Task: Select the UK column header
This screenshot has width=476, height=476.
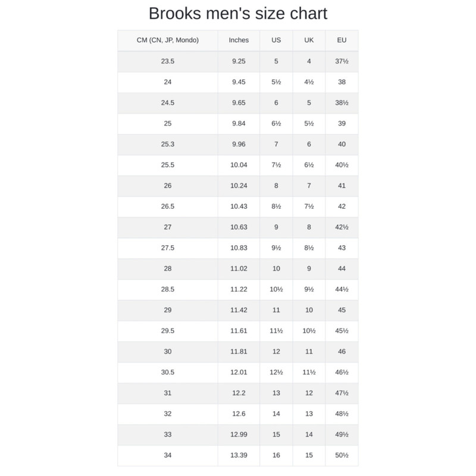Action: tap(309, 40)
